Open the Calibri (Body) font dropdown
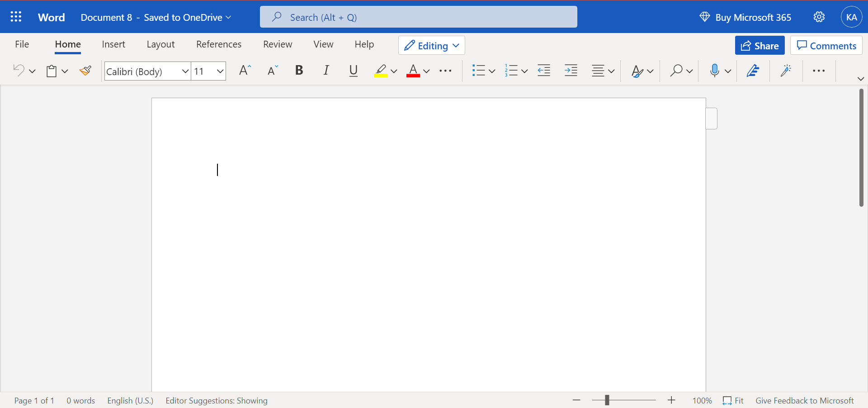868x408 pixels. [148, 71]
